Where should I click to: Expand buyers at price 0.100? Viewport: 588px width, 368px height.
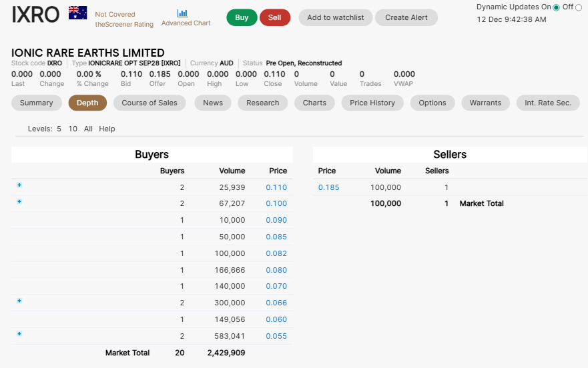[19, 201]
